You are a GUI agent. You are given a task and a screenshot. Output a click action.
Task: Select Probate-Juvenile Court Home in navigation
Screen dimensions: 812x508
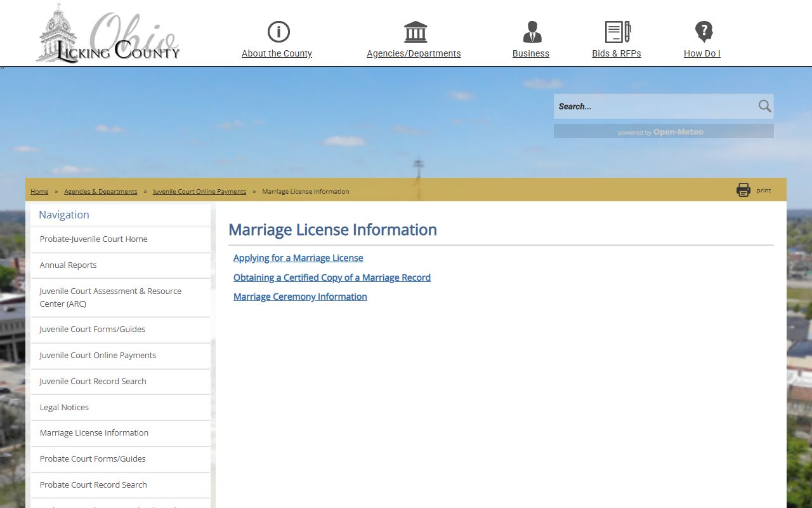(x=121, y=239)
